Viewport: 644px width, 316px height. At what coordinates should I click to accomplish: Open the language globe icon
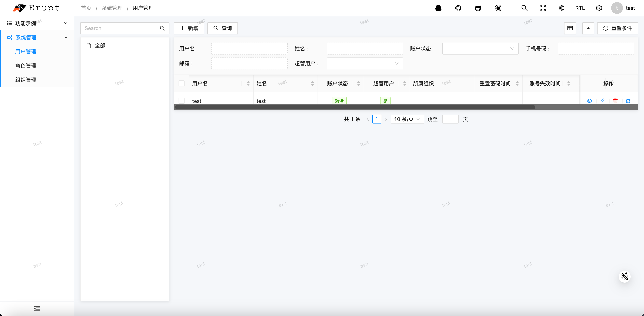click(x=562, y=8)
